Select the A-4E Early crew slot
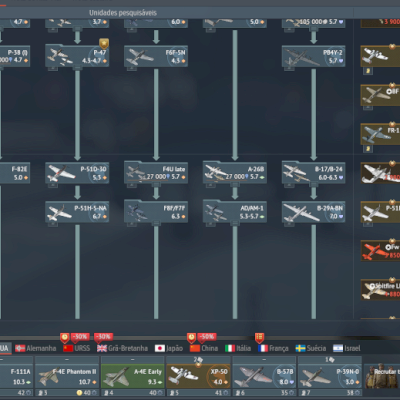Viewport: 400px width, 400px height. 132,376
